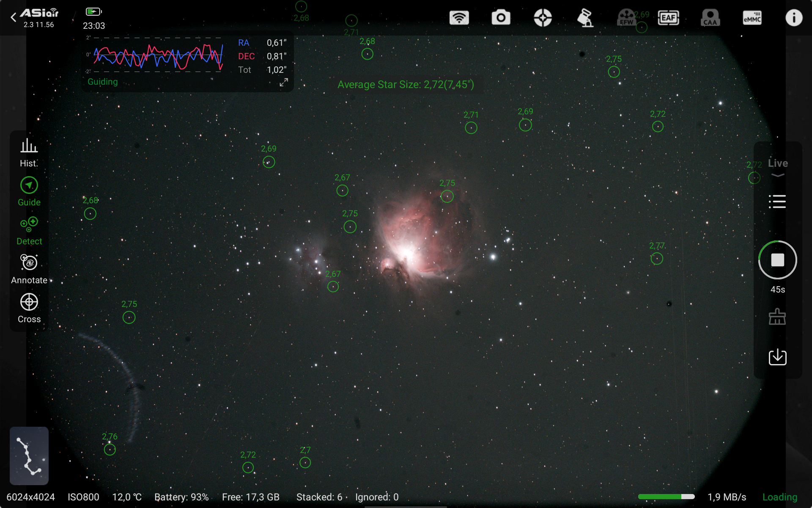Click the RA error value 0,61"

click(x=277, y=43)
